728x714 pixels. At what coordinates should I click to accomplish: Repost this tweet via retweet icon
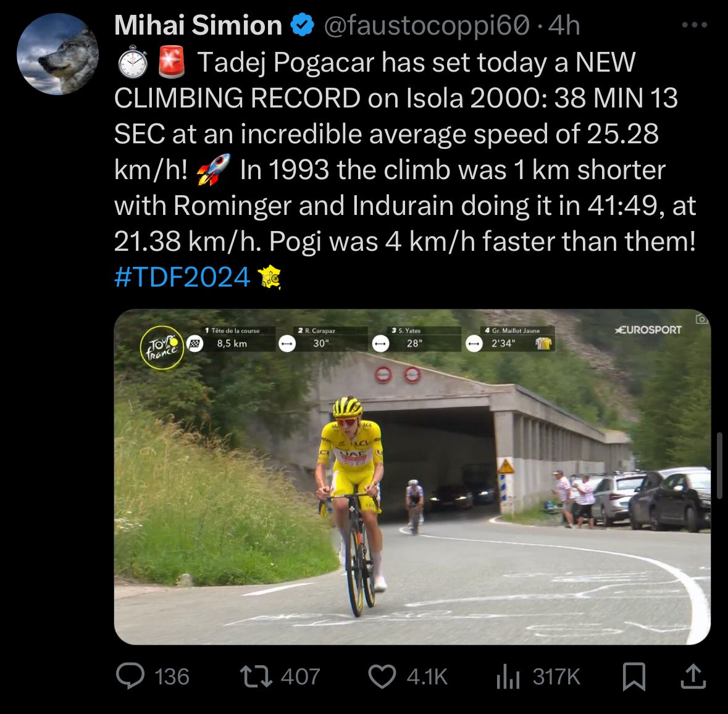click(x=257, y=676)
